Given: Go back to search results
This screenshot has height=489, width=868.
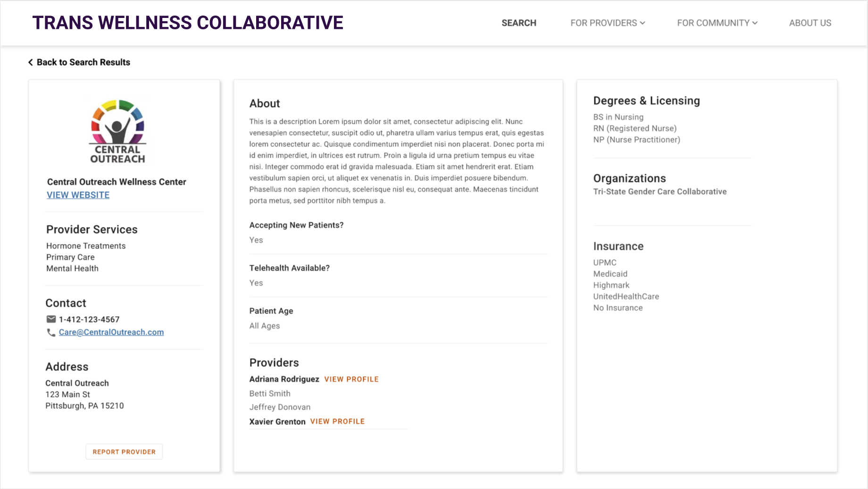Looking at the screenshot, I should 79,62.
